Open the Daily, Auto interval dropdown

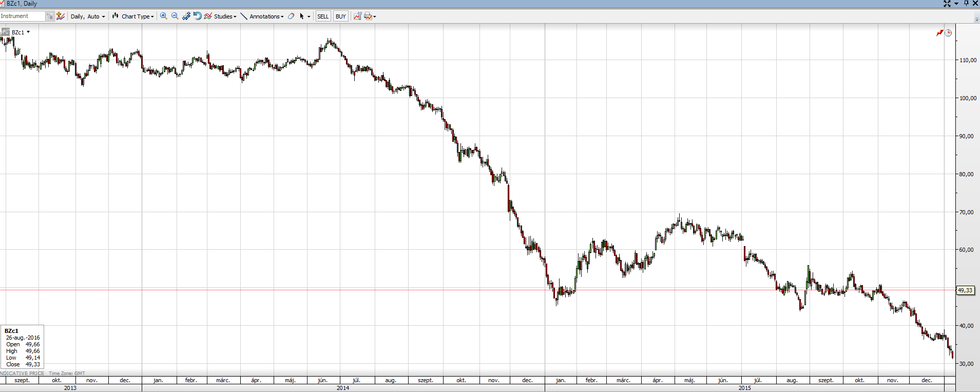pos(88,16)
